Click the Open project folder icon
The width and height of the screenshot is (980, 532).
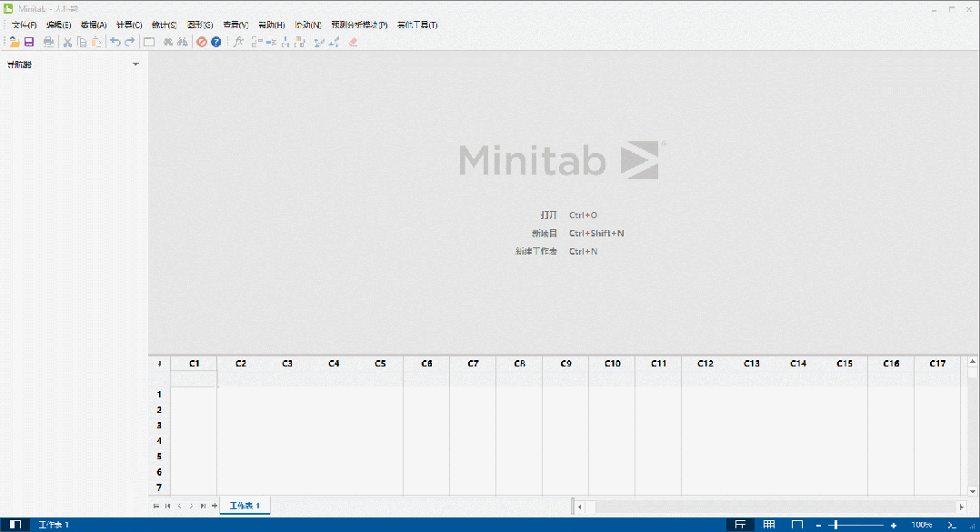pos(14,42)
